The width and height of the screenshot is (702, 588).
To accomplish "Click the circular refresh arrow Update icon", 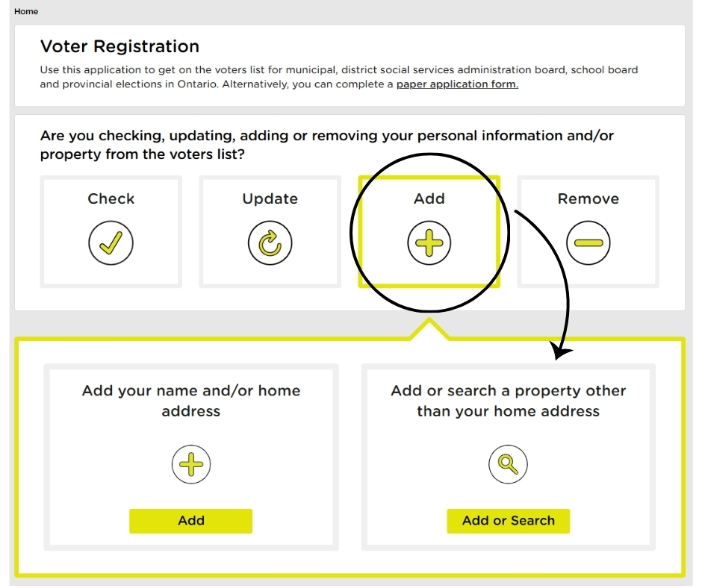I will [270, 243].
